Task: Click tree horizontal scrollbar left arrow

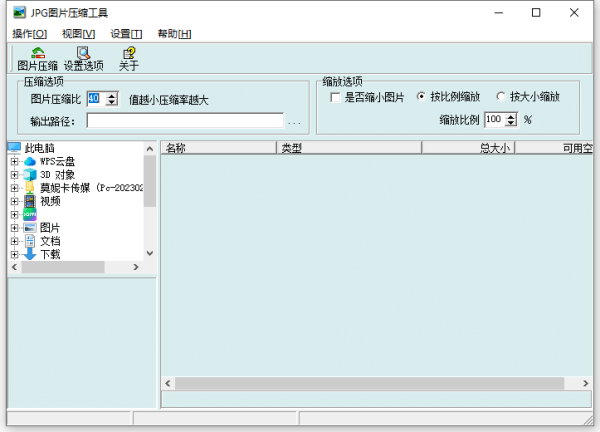Action: [x=15, y=267]
